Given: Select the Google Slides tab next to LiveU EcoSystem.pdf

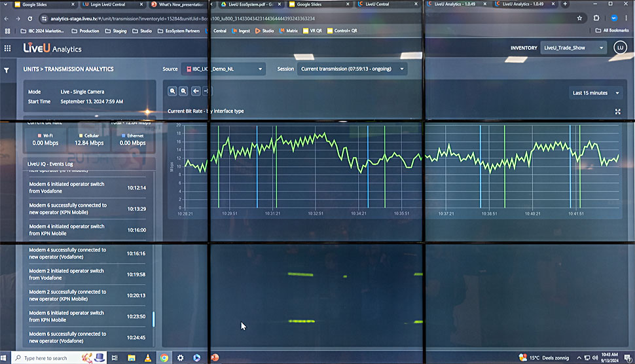Looking at the screenshot, I should coord(319,5).
